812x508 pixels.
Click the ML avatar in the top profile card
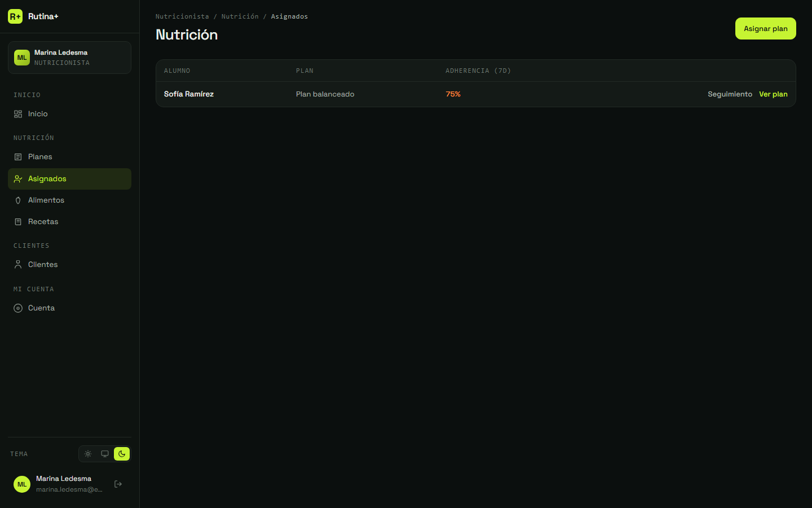pos(22,58)
